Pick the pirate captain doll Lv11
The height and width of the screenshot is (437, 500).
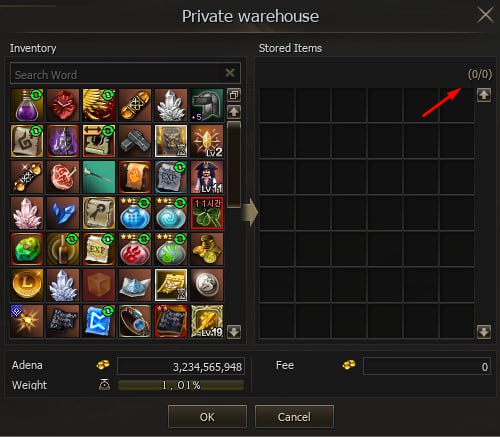[207, 177]
